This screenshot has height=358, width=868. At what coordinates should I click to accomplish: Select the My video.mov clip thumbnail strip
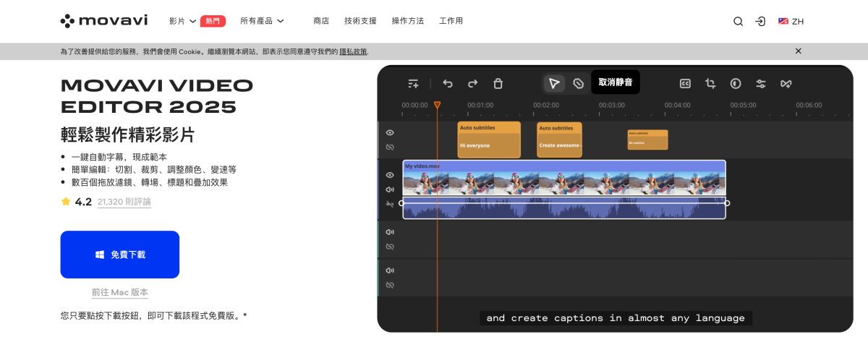tap(564, 178)
